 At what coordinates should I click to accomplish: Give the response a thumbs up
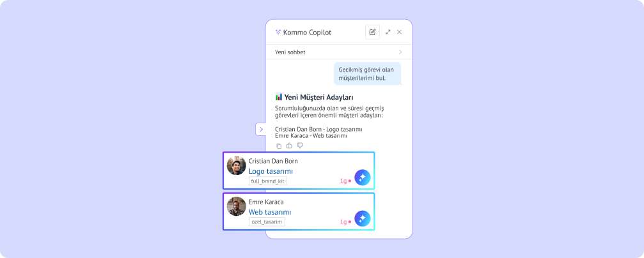click(289, 145)
